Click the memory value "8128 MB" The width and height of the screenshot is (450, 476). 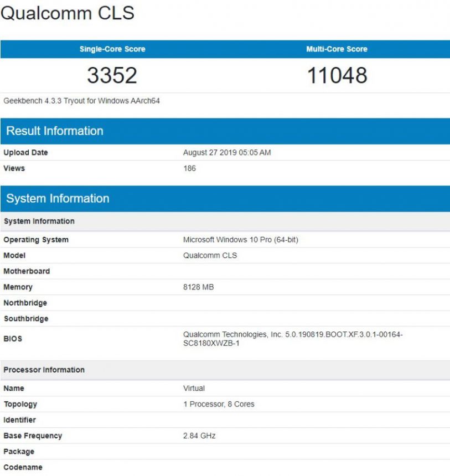tap(198, 287)
